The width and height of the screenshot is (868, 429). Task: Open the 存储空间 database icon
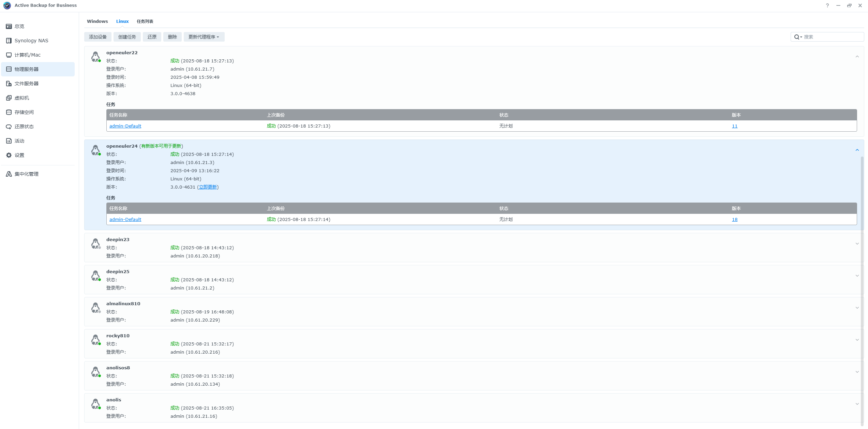9,112
